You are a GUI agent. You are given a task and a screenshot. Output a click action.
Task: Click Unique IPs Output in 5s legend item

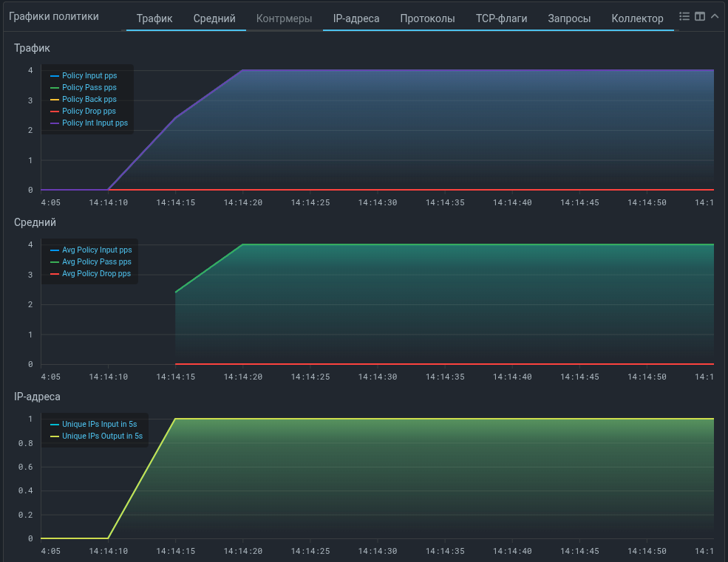click(x=102, y=436)
